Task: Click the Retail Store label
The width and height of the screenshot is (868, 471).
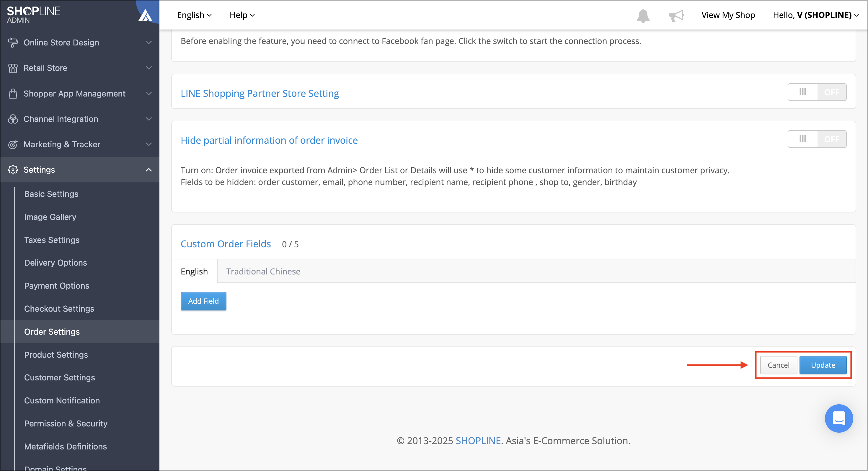Action: point(45,68)
